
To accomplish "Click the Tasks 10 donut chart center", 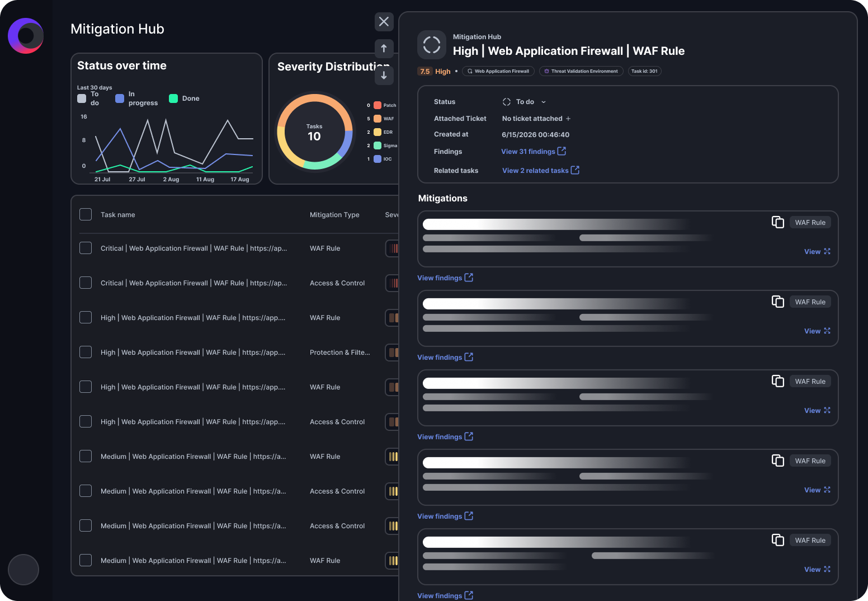I will pos(314,133).
